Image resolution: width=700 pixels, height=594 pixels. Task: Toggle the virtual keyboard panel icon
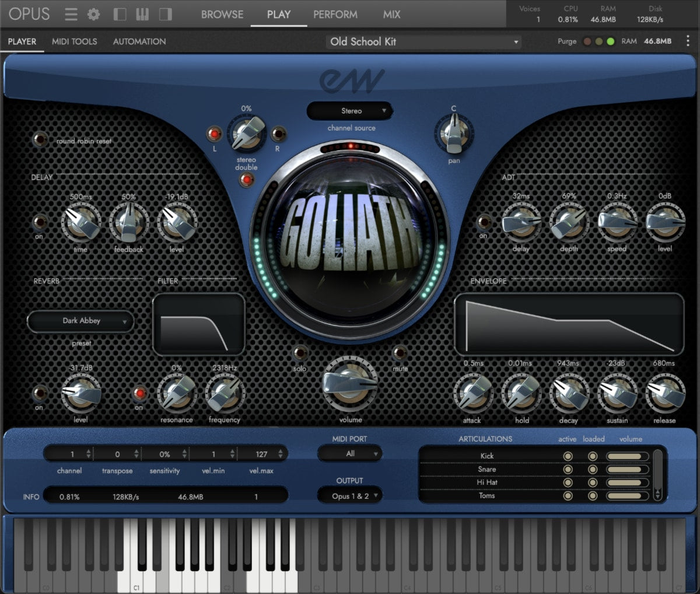(x=142, y=14)
